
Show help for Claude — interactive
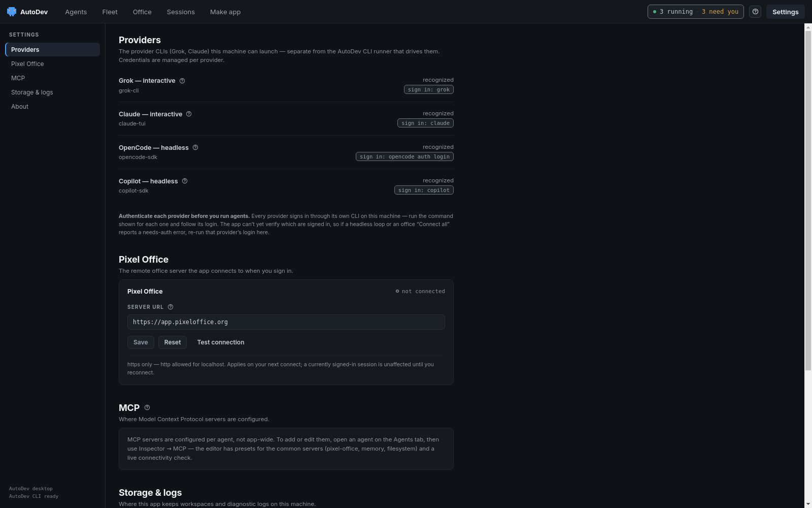click(189, 114)
